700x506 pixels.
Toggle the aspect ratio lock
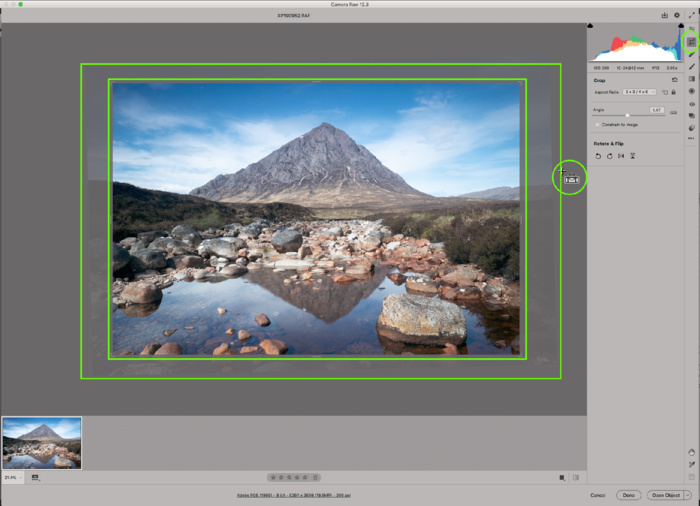(x=674, y=92)
